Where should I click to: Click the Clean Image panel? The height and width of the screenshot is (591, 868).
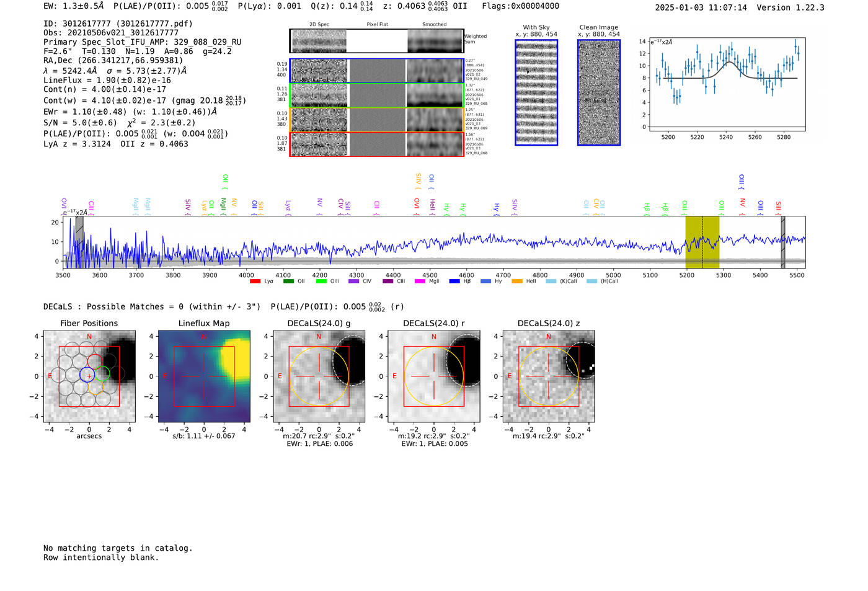599,92
